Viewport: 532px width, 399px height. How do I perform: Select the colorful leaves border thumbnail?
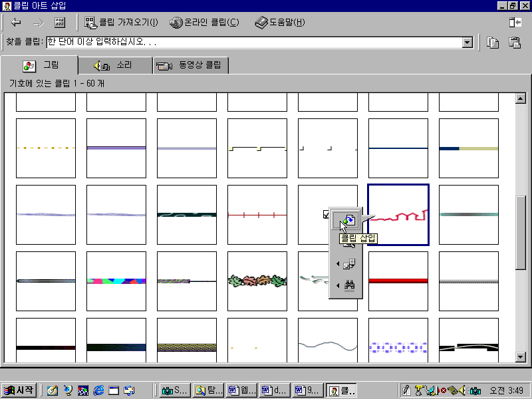tap(257, 281)
